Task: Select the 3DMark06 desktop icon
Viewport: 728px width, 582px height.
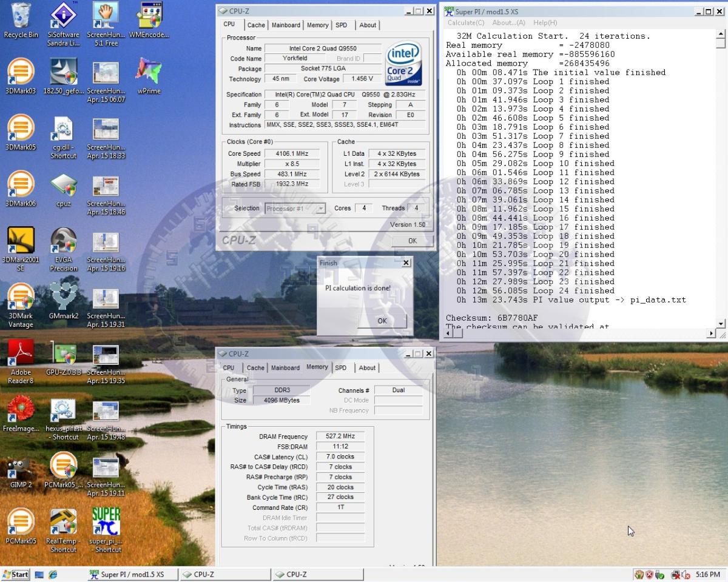Action: click(x=21, y=190)
